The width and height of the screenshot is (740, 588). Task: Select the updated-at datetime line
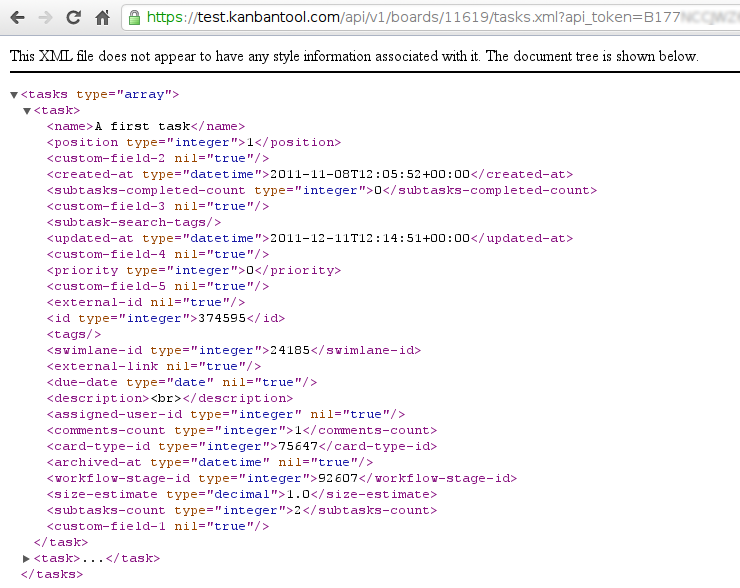[310, 239]
